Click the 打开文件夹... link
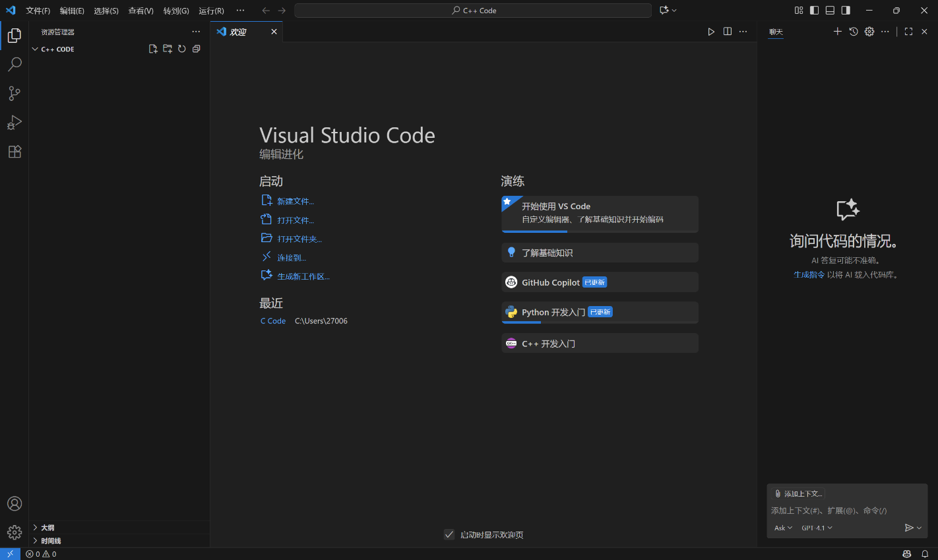The width and height of the screenshot is (938, 560). 299,239
